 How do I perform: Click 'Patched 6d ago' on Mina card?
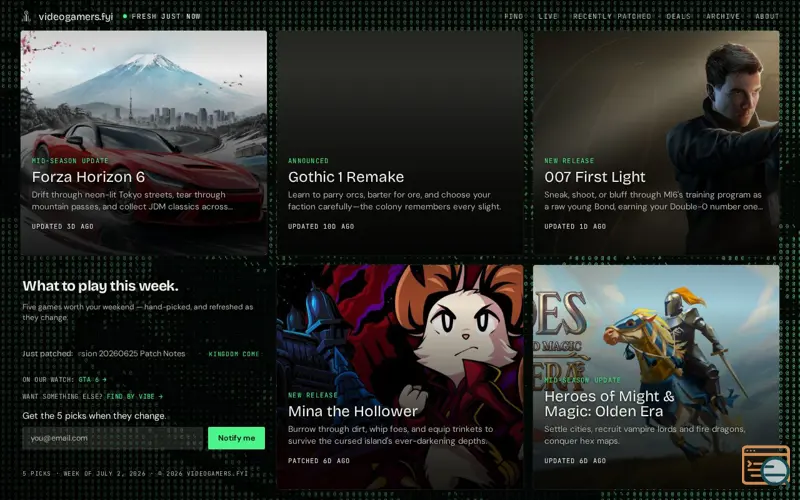click(319, 461)
